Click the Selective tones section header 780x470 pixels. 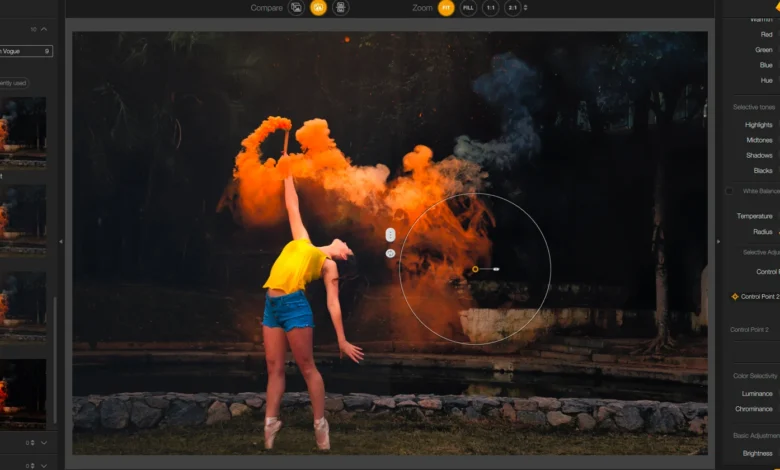(x=754, y=107)
